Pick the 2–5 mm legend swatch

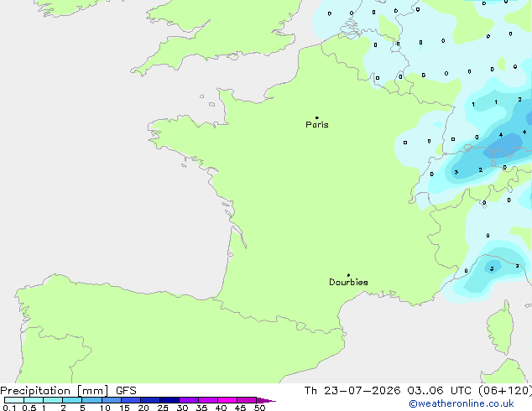[x=72, y=400]
